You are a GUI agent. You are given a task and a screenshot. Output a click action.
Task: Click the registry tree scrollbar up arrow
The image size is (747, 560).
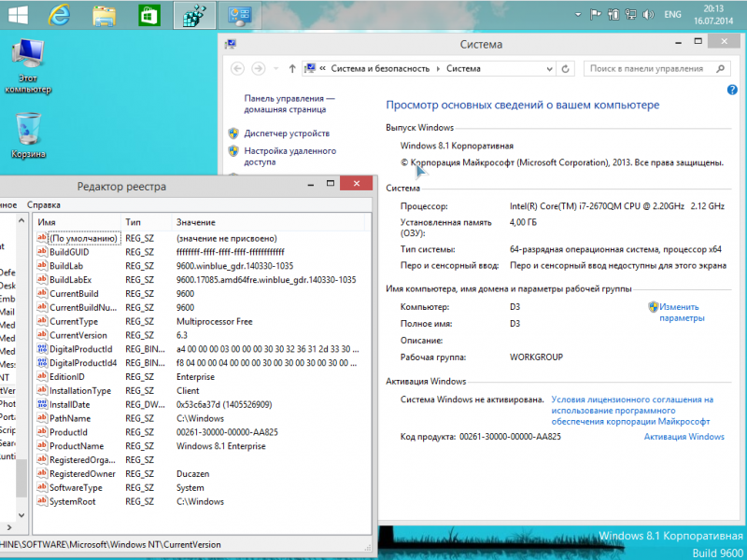pos(21,220)
